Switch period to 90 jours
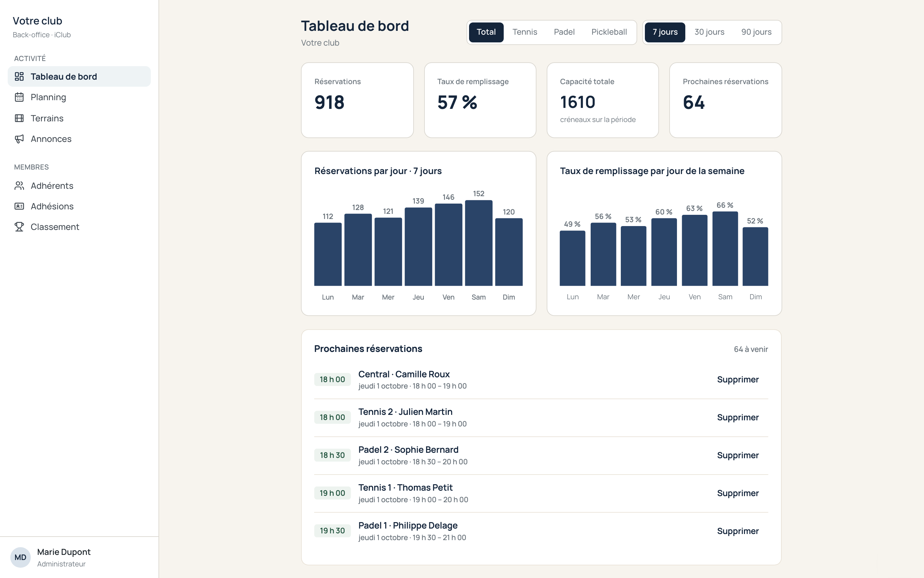 tap(757, 32)
